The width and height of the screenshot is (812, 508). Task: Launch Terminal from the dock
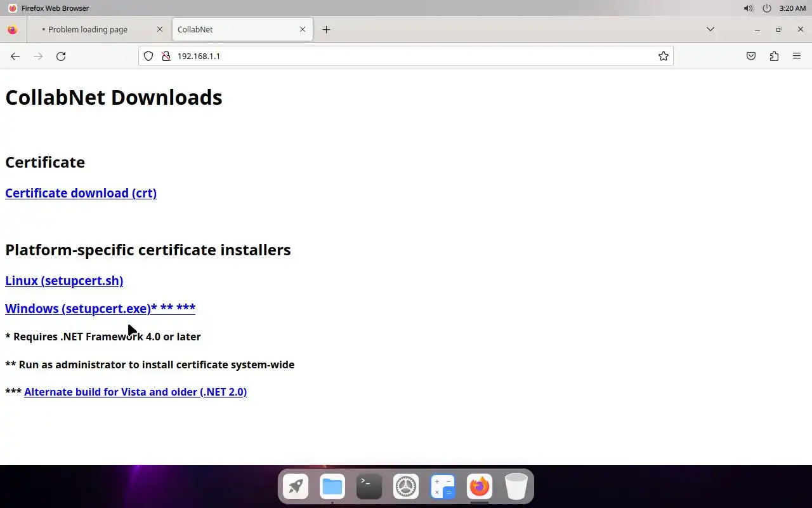click(369, 487)
